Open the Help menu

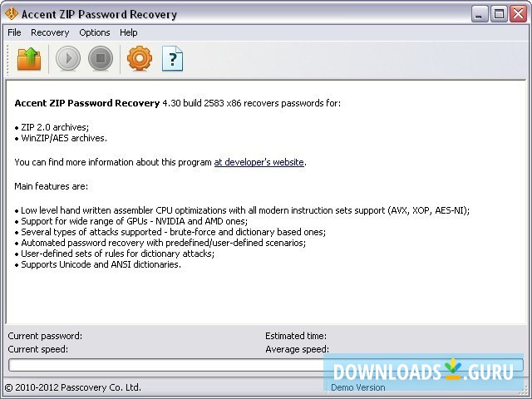(129, 32)
